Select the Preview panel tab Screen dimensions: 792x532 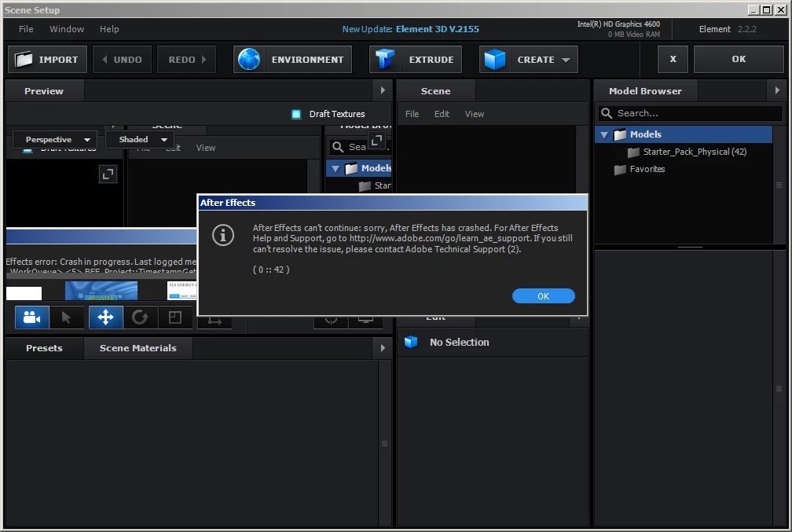tap(44, 91)
